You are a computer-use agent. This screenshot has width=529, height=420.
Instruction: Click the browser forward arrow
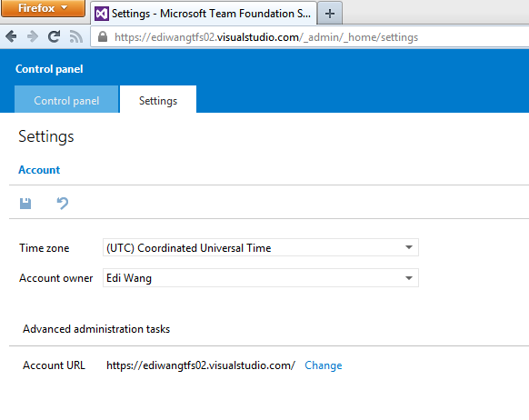coord(33,36)
